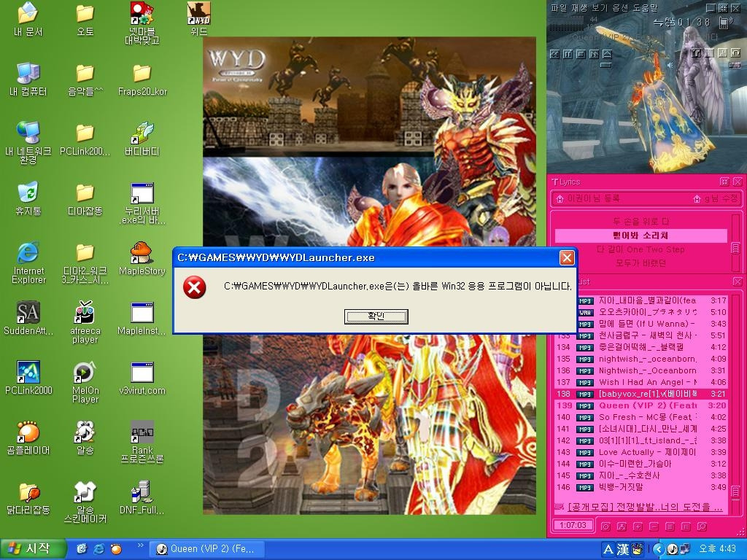Select 알송 desktop icon
Image resolution: width=747 pixels, height=560 pixels.
click(85, 438)
